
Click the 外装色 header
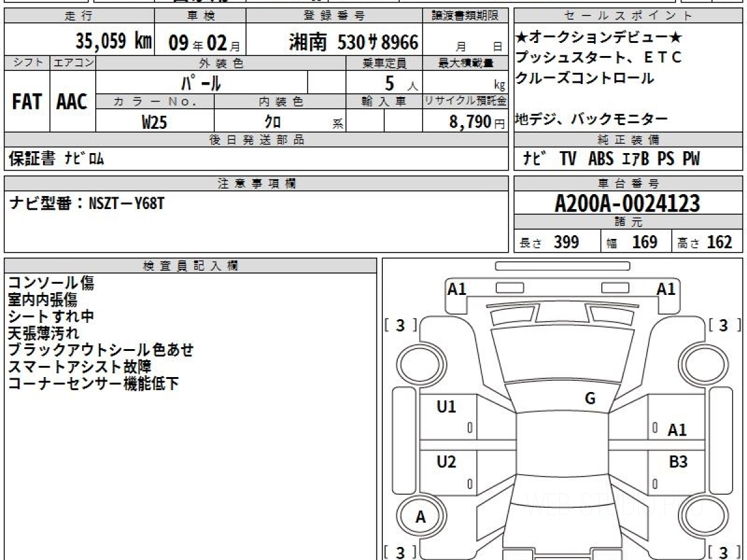click(x=221, y=63)
